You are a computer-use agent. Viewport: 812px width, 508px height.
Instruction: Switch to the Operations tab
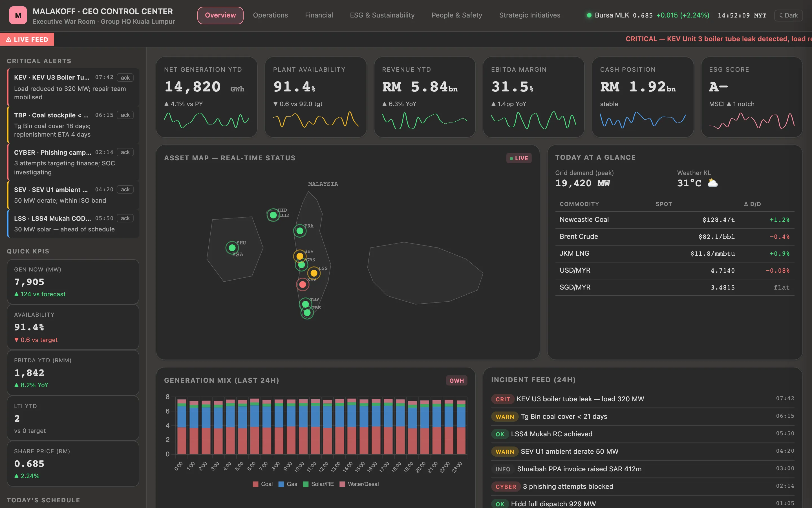(270, 15)
